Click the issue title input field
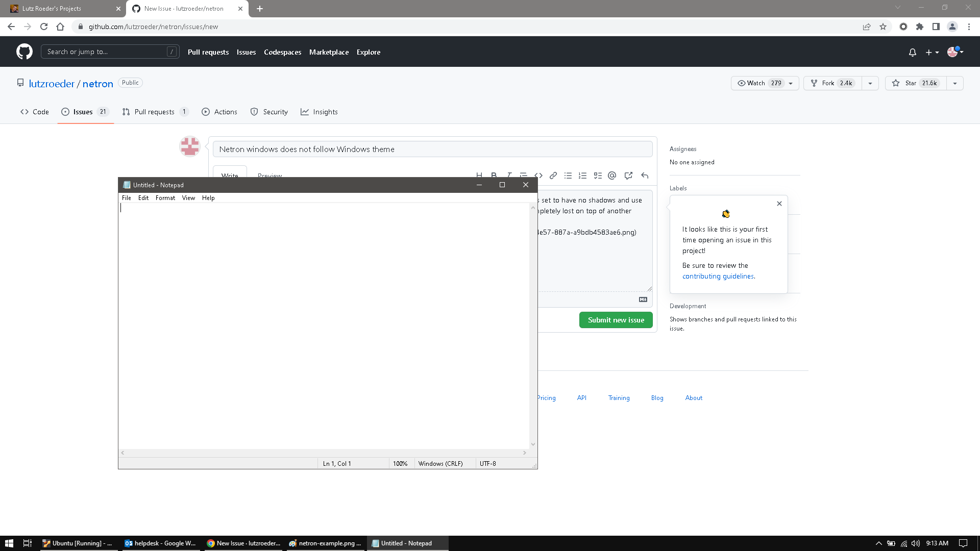The height and width of the screenshot is (551, 980). coord(433,148)
